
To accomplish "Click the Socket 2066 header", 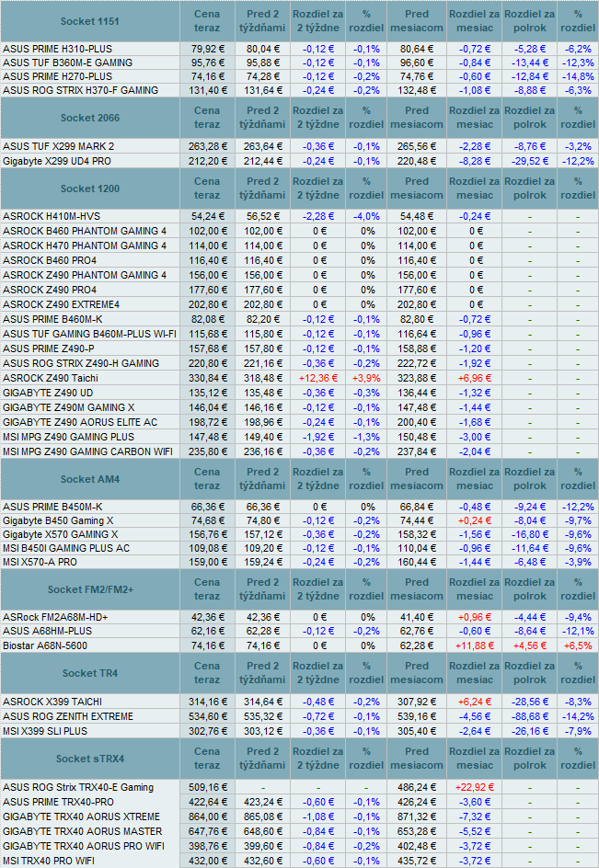I will tap(90, 118).
